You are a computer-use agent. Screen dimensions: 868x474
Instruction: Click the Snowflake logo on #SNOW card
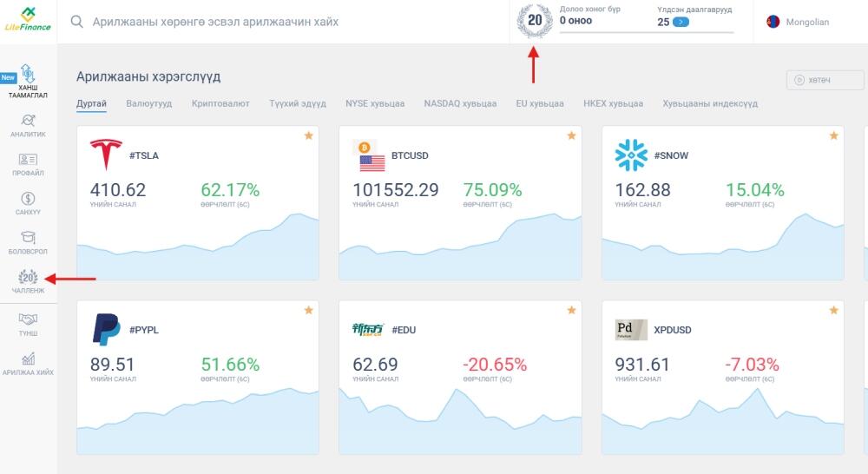coord(631,155)
